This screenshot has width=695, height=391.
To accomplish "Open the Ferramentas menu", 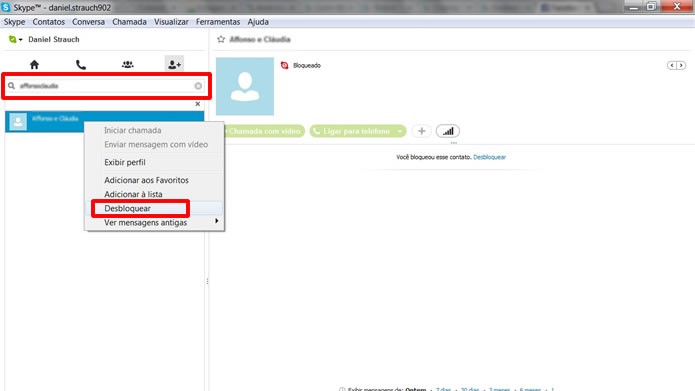I will (x=218, y=22).
